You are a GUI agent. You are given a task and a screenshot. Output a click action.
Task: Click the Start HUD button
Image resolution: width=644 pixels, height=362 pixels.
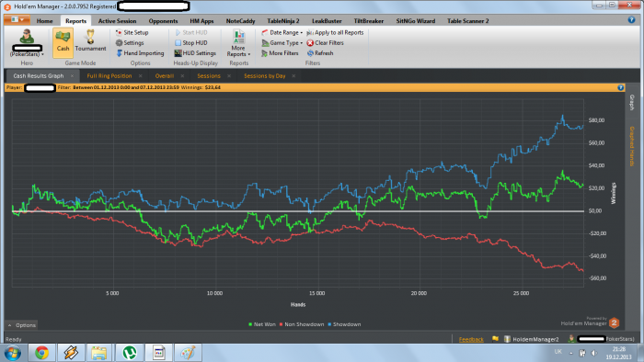pos(191,32)
